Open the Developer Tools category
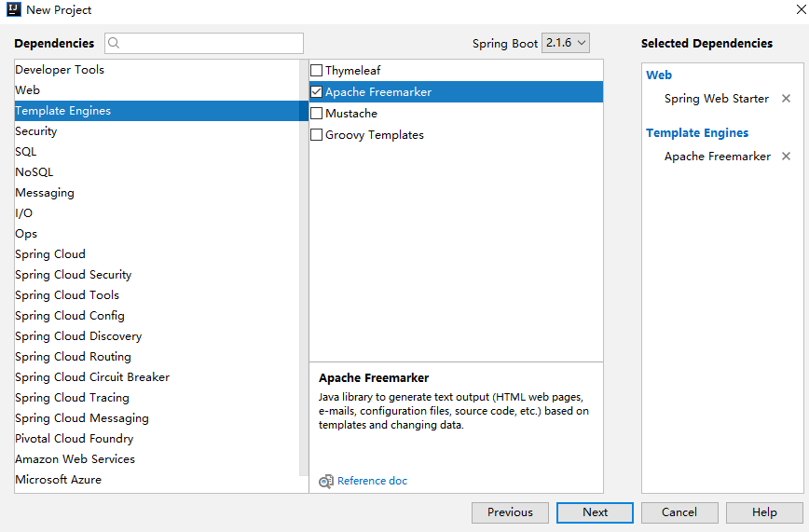The height and width of the screenshot is (532, 809). (x=60, y=70)
